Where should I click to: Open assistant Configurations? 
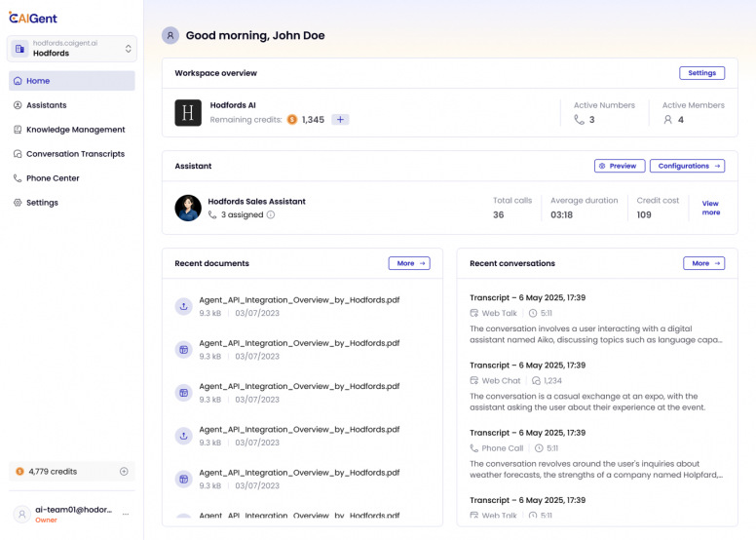tap(687, 166)
